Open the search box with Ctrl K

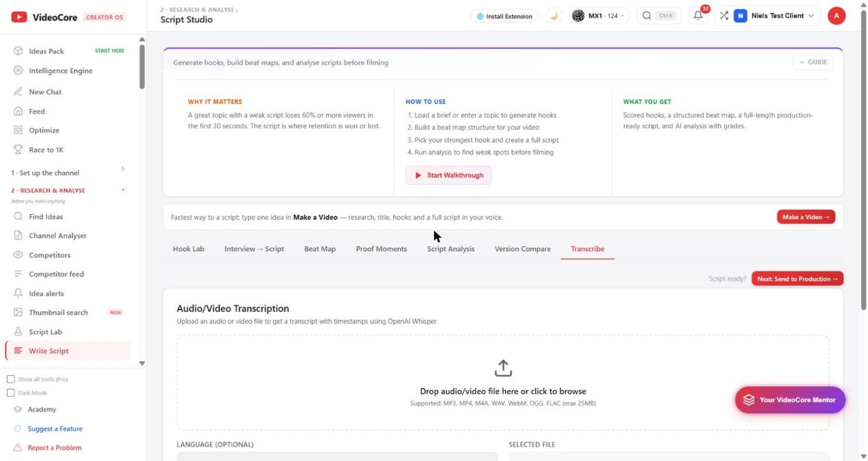[x=659, y=16]
